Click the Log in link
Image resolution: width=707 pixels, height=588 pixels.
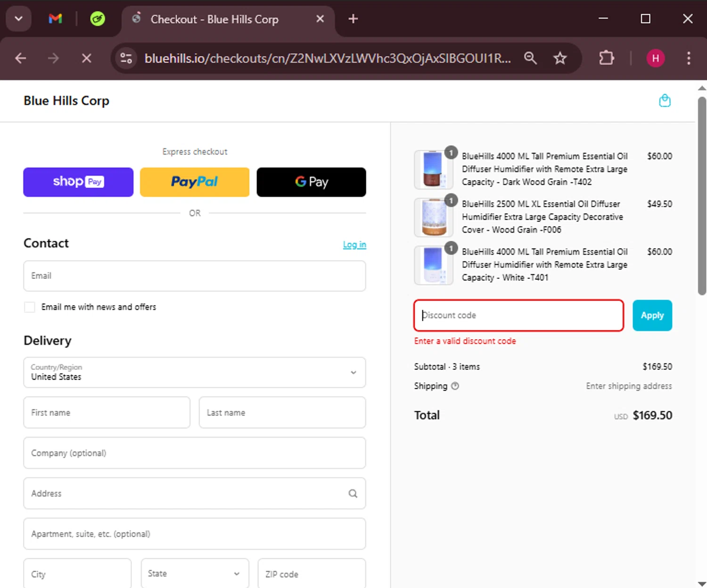pyautogui.click(x=354, y=245)
